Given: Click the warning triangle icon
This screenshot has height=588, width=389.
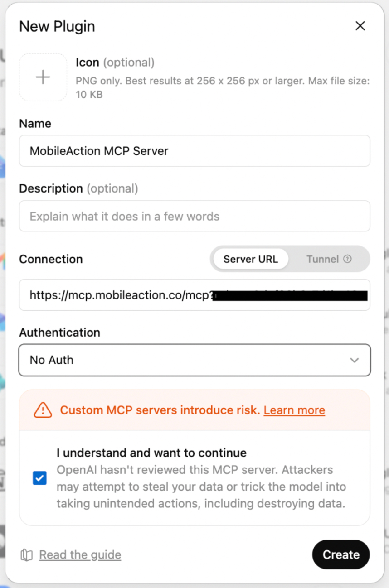Looking at the screenshot, I should pyautogui.click(x=43, y=410).
